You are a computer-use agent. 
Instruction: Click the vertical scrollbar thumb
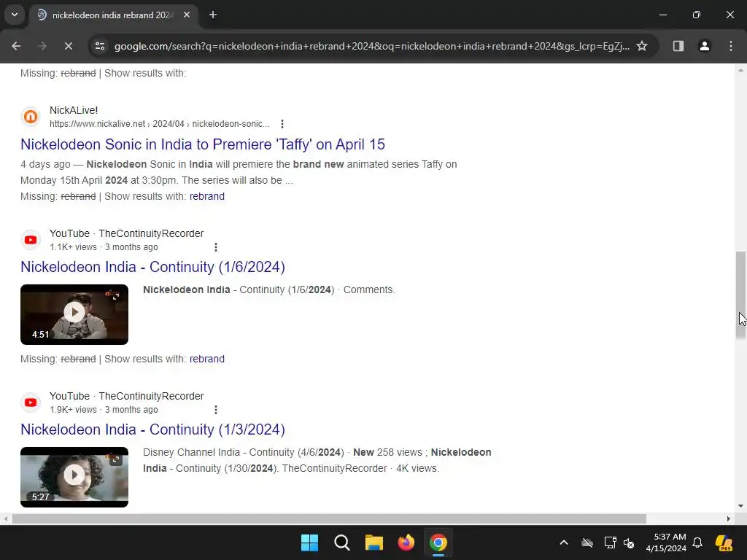pos(740,295)
